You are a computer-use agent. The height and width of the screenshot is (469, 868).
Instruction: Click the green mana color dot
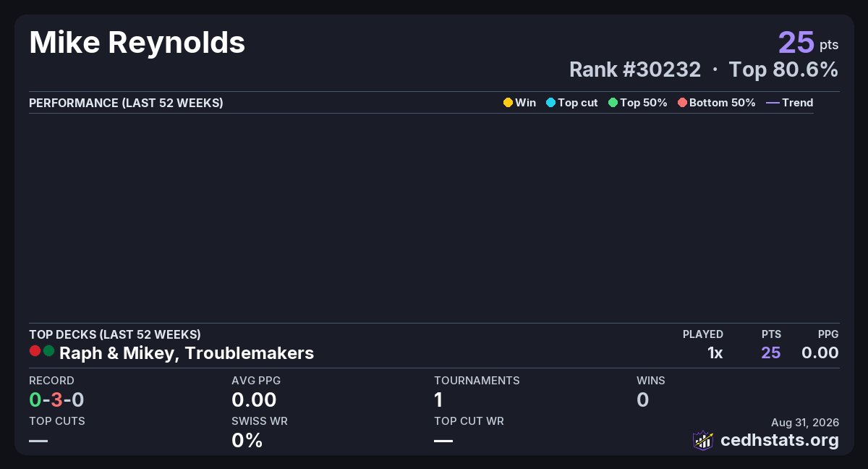pos(48,351)
